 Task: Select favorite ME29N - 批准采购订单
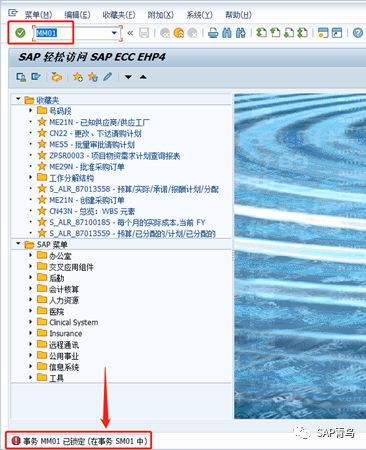tap(87, 167)
